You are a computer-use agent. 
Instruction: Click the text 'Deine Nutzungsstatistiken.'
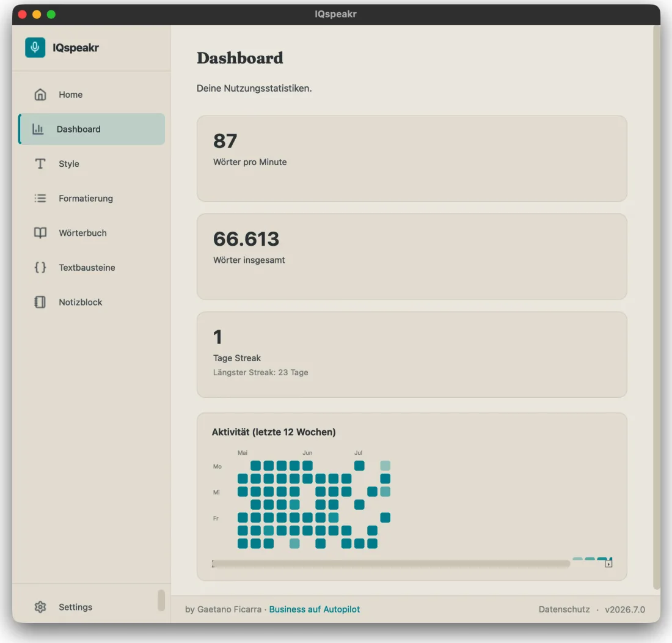(x=254, y=88)
